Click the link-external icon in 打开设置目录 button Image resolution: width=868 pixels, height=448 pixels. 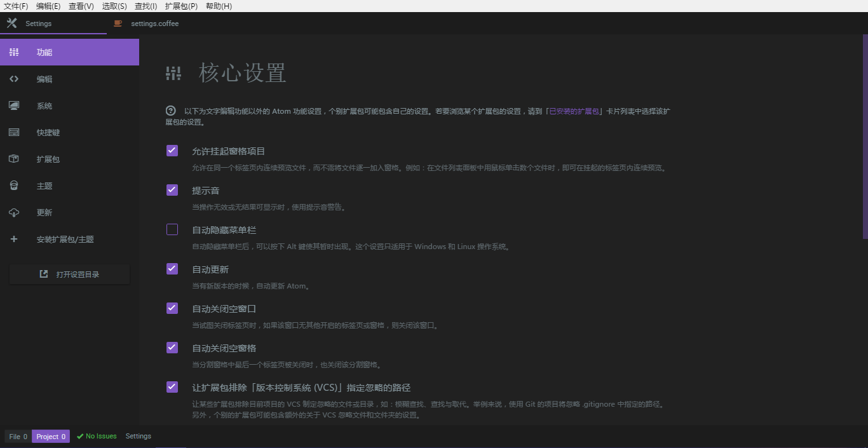[x=44, y=274]
